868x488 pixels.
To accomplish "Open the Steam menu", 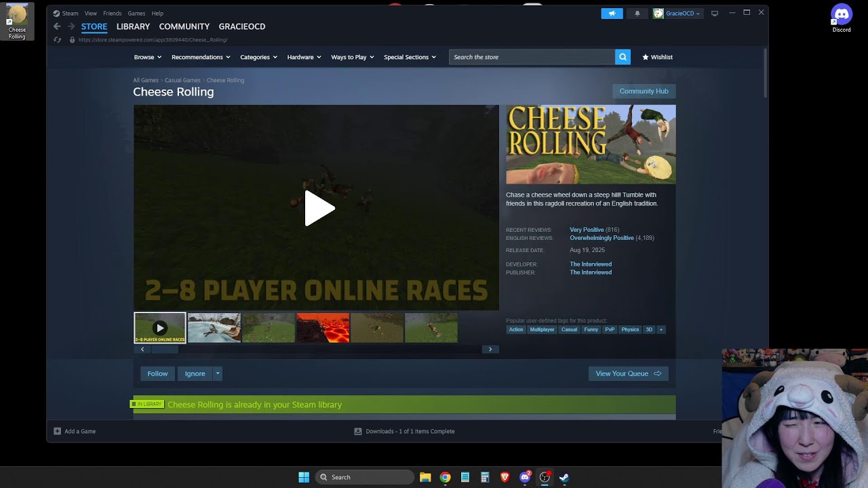I will point(71,14).
